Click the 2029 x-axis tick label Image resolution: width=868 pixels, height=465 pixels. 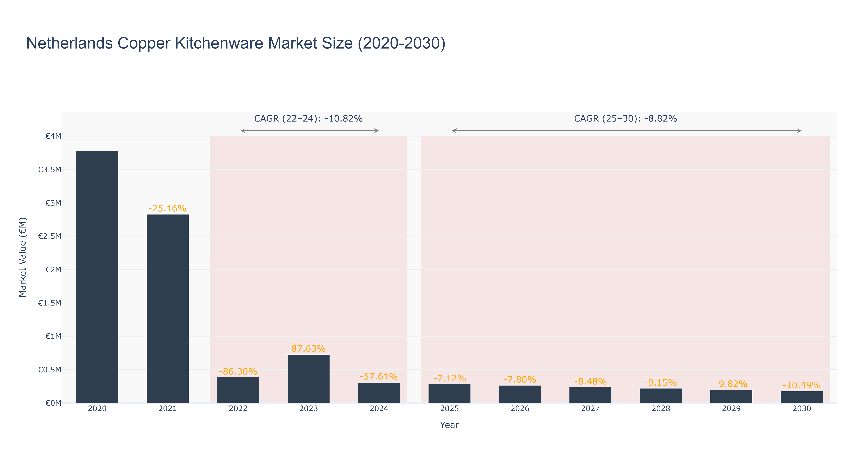tap(731, 409)
